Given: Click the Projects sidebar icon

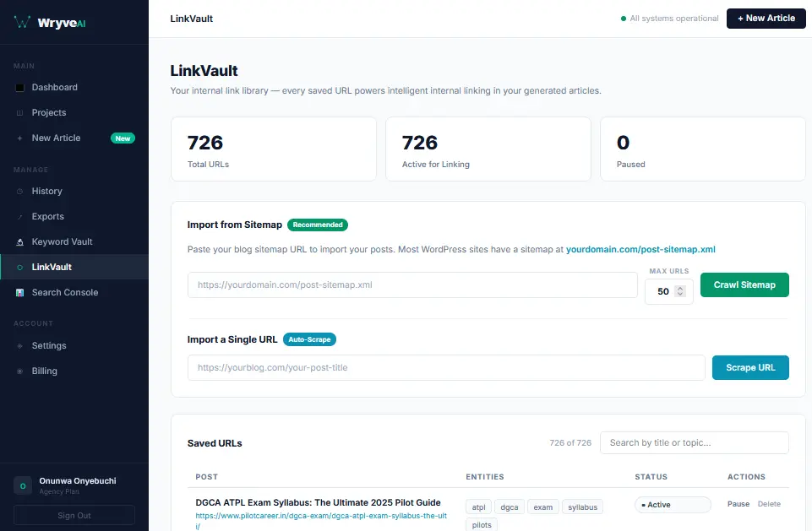Looking at the screenshot, I should click(19, 113).
